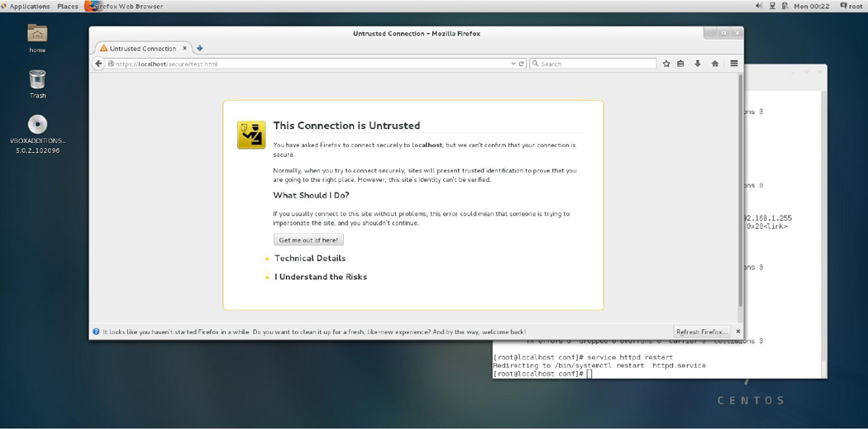This screenshot has width=868, height=429.
Task: Click the volume icon in top panel
Action: pyautogui.click(x=759, y=6)
